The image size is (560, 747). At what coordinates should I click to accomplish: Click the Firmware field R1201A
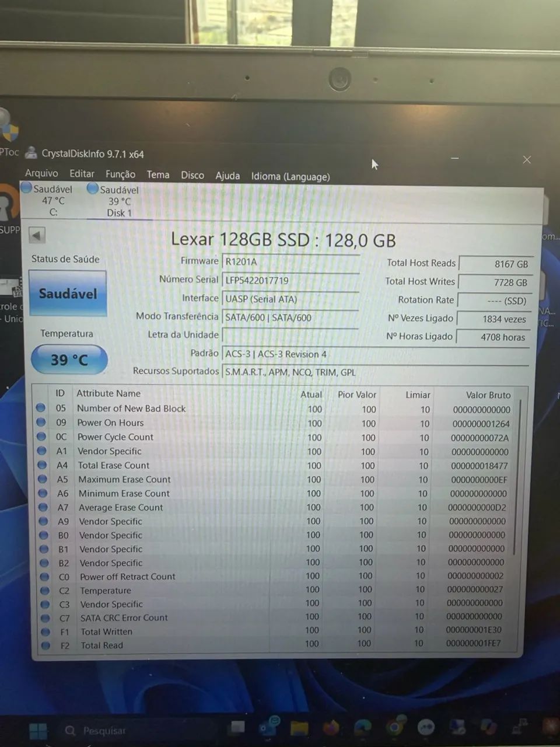(290, 261)
